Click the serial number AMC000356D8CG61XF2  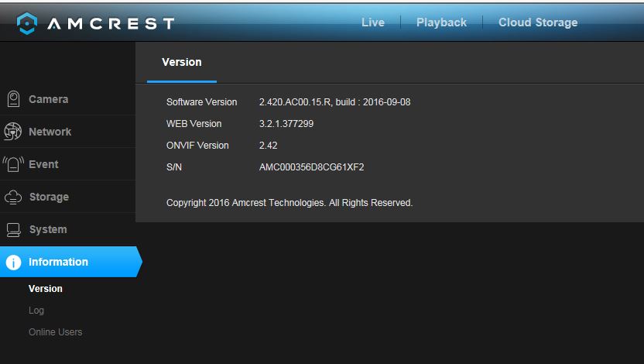312,167
